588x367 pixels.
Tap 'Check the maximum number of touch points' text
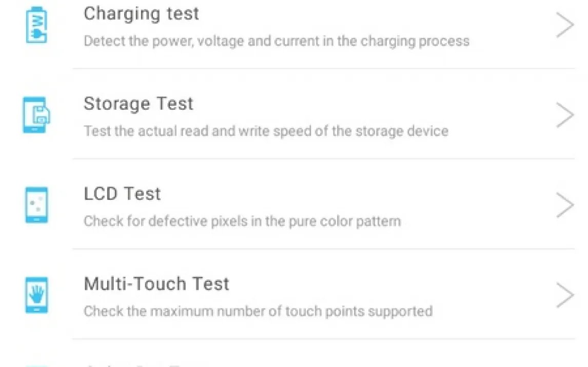(x=258, y=311)
